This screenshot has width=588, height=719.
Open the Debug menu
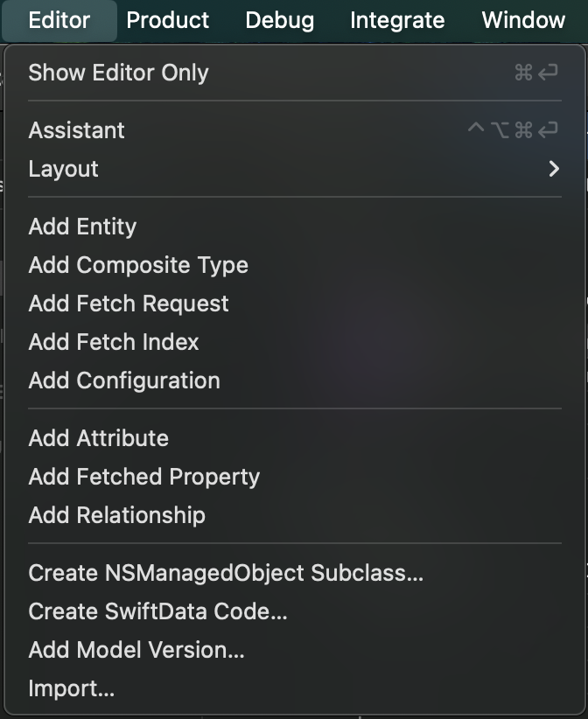(280, 21)
